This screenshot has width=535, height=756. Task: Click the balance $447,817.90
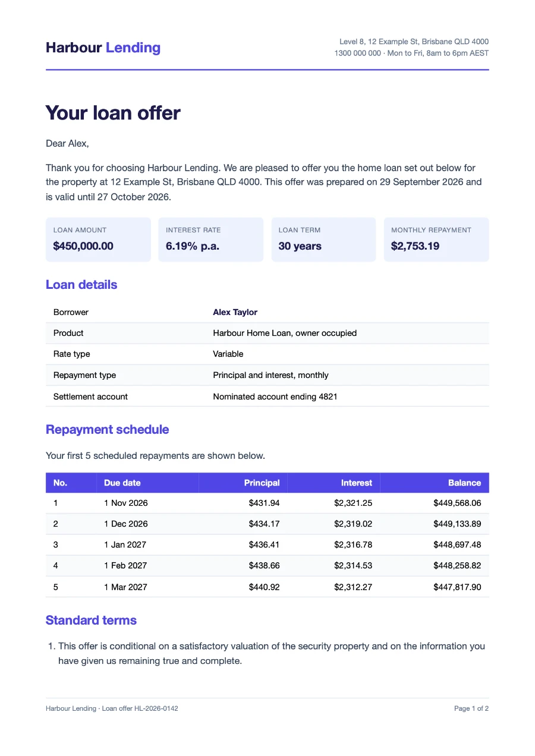[457, 587]
